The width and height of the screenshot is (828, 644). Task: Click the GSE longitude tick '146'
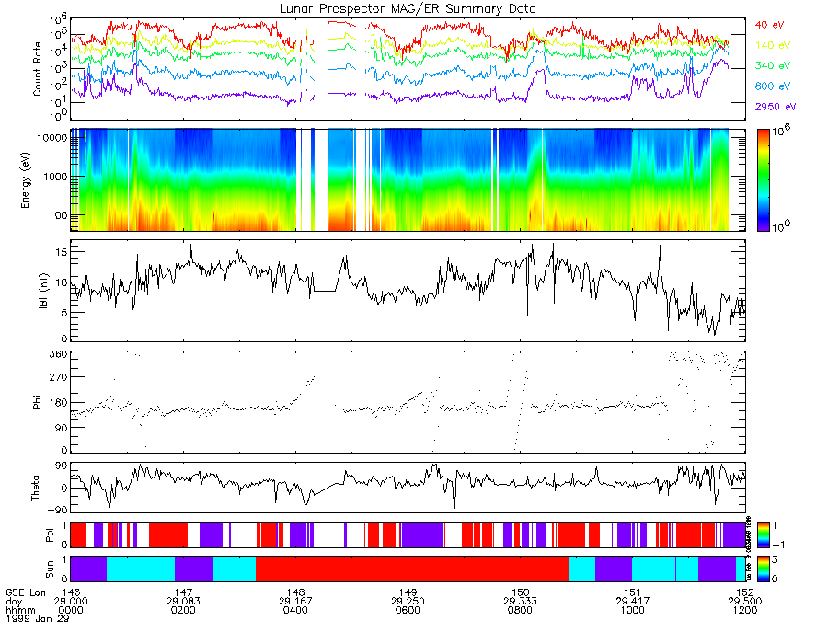point(71,592)
